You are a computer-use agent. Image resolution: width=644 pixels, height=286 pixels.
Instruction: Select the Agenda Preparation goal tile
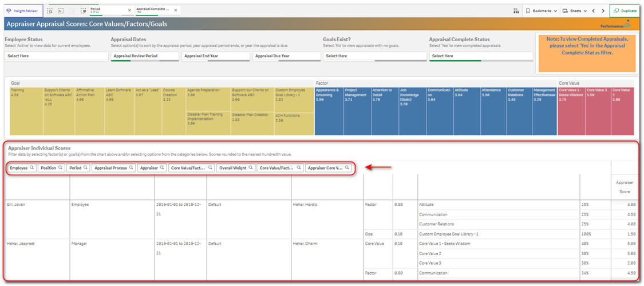(208, 99)
